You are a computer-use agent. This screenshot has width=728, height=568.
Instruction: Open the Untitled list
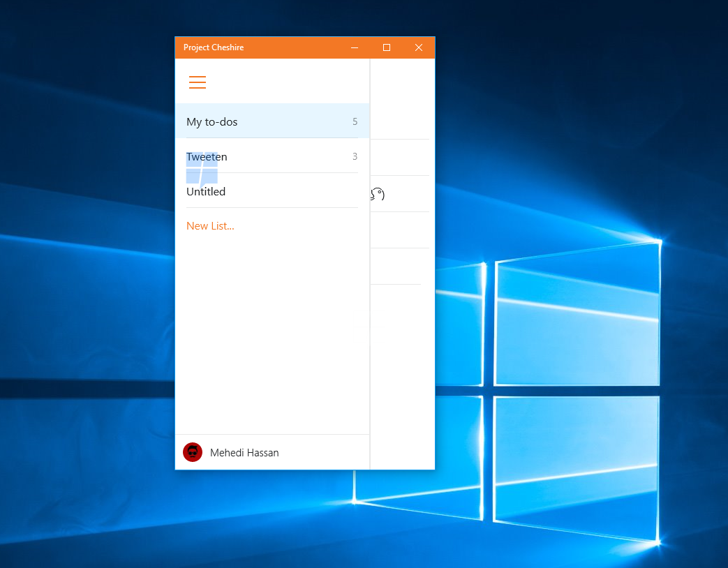tap(272, 190)
